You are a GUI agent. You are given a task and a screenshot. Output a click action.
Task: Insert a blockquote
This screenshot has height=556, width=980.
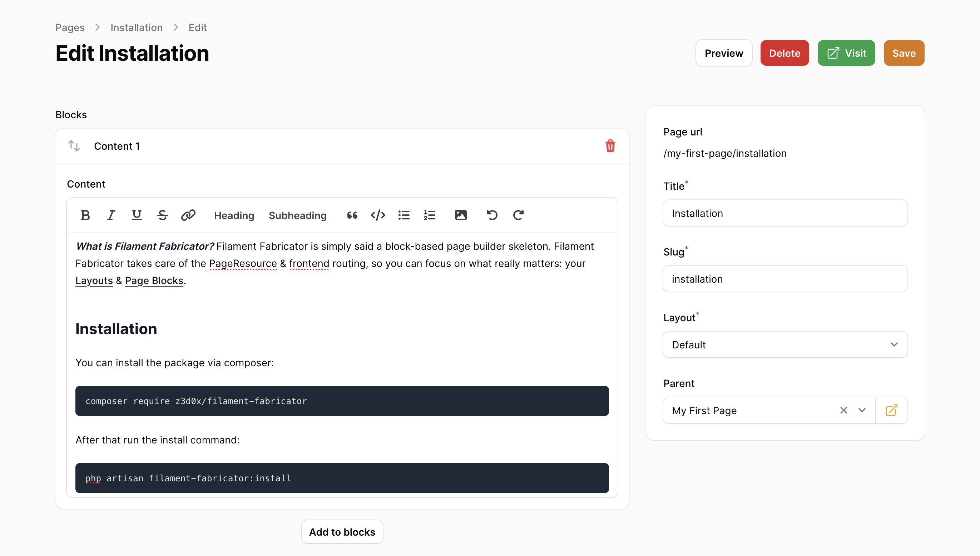[x=352, y=215]
